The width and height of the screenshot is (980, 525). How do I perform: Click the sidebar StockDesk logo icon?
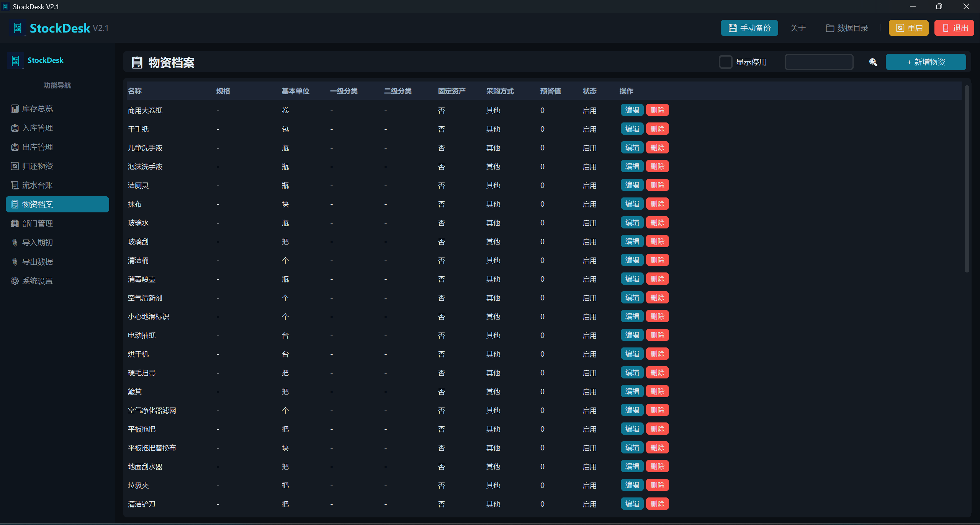tap(15, 60)
